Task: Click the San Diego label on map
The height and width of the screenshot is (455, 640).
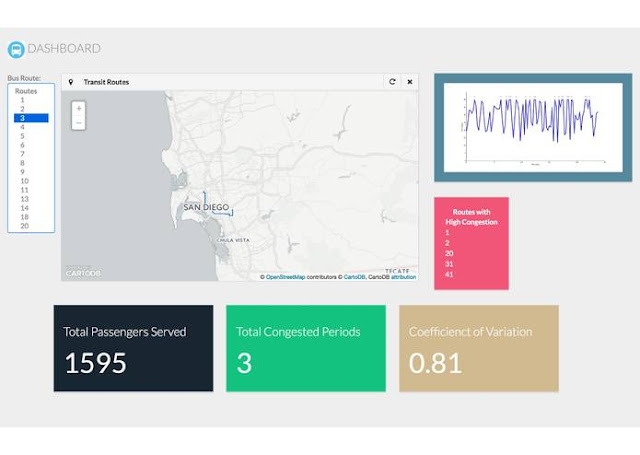Action: pos(206,207)
